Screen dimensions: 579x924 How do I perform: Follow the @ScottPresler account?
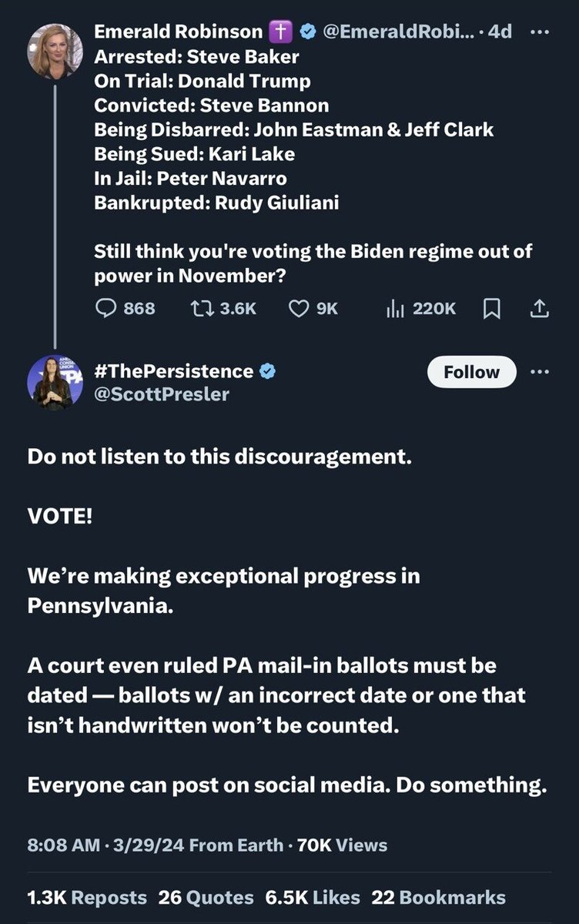pyautogui.click(x=471, y=372)
